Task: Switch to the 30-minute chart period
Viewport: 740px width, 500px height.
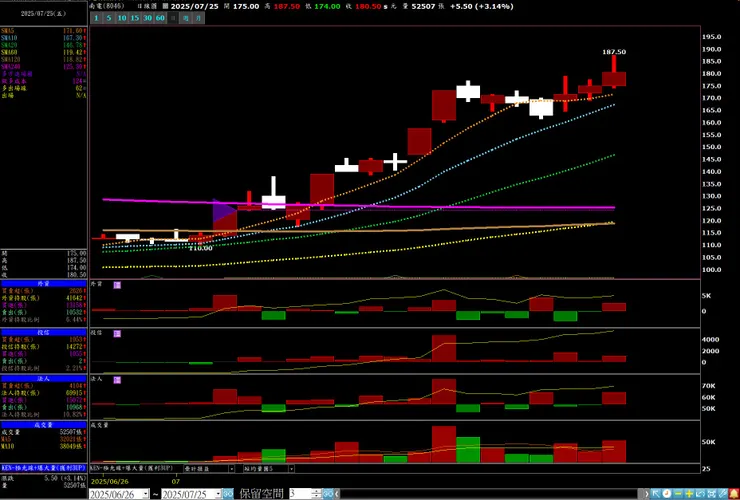Action: [147, 18]
